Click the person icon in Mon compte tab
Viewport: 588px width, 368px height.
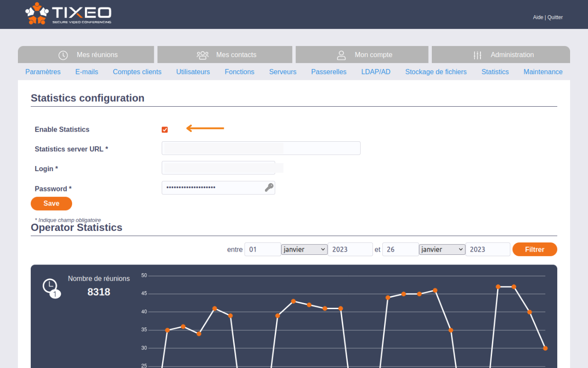click(x=341, y=55)
